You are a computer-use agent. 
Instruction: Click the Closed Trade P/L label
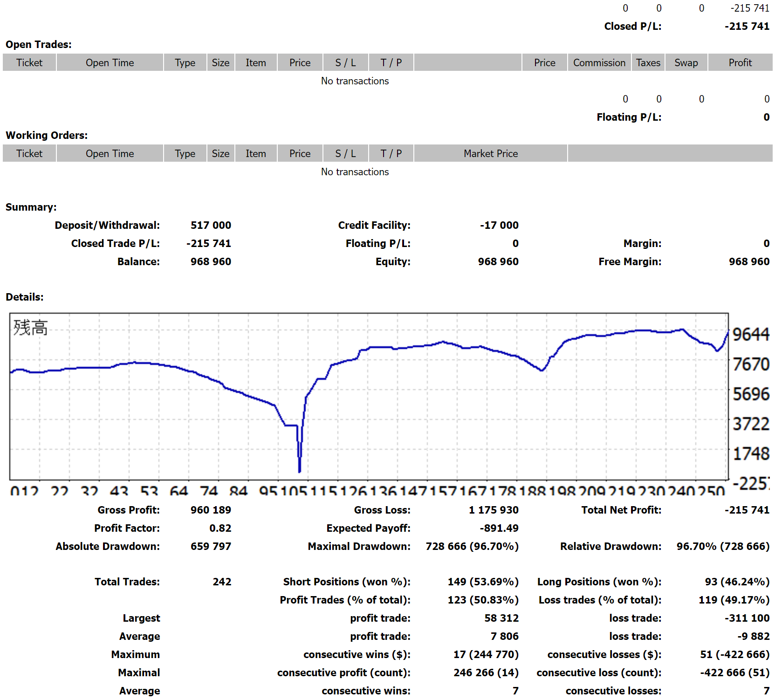pos(116,243)
